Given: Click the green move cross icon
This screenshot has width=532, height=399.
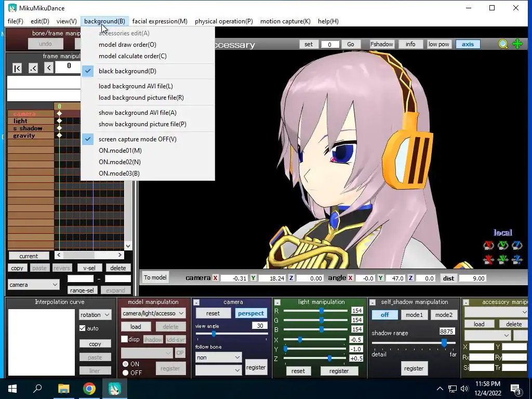Looking at the screenshot, I should click(517, 44).
